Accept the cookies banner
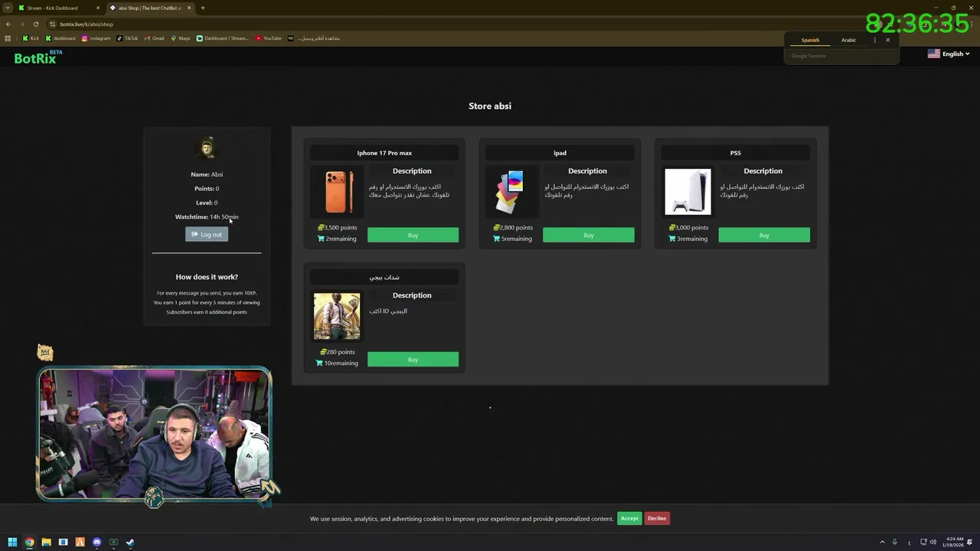Viewport: 980px width, 551px height. coord(629,518)
